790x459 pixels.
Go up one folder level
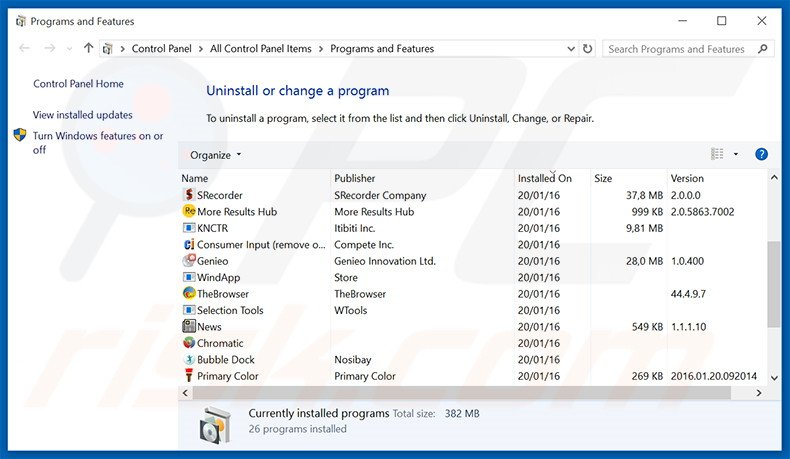pyautogui.click(x=89, y=48)
